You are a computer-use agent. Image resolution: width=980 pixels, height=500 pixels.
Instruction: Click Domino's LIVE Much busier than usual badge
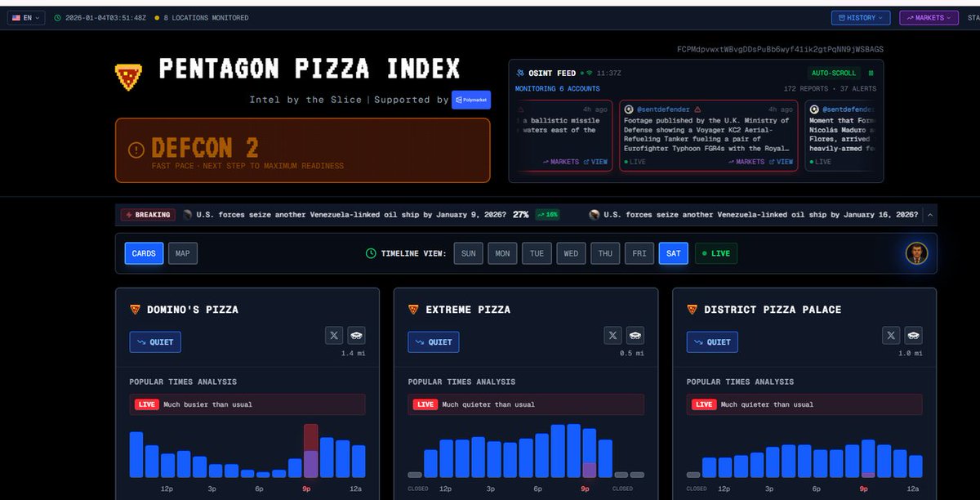point(247,404)
